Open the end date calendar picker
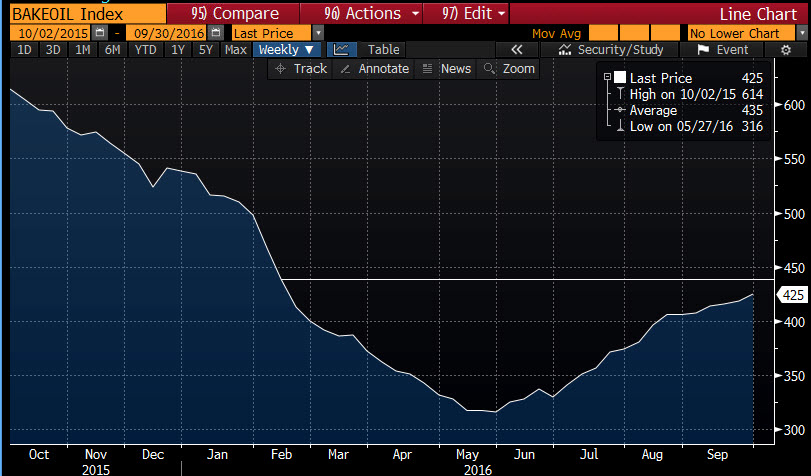The image size is (811, 476). (x=217, y=33)
